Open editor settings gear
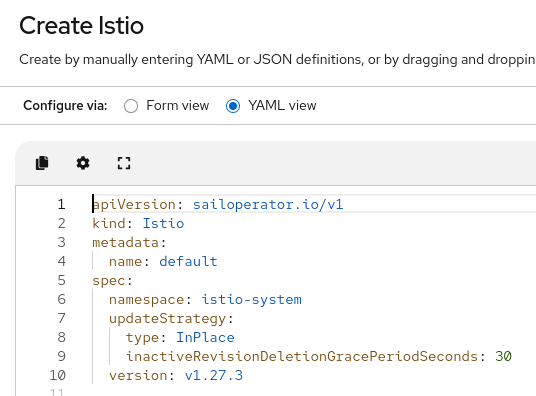 click(83, 163)
